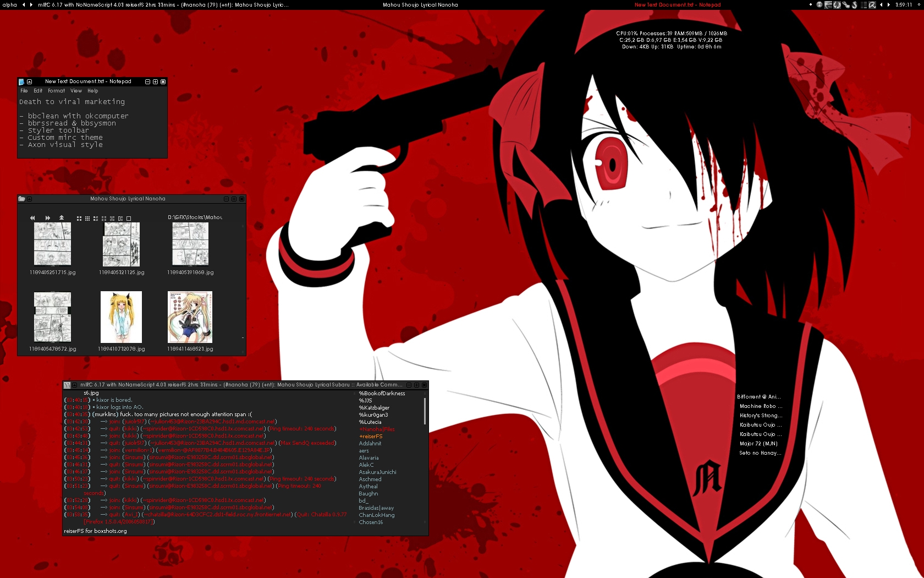The width and height of the screenshot is (924, 578).
Task: Select Brasidas|away in nick list
Action: tap(376, 508)
